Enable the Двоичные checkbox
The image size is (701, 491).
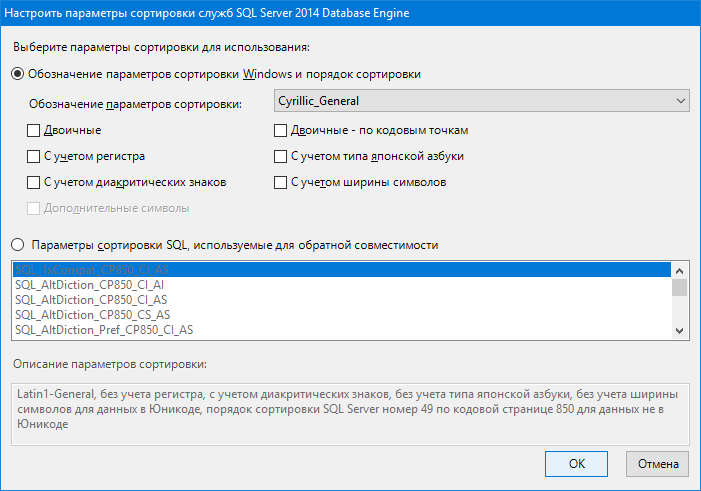[34, 130]
